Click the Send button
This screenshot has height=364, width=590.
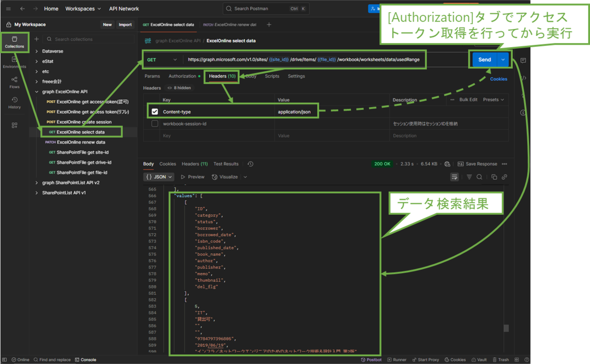tap(484, 59)
